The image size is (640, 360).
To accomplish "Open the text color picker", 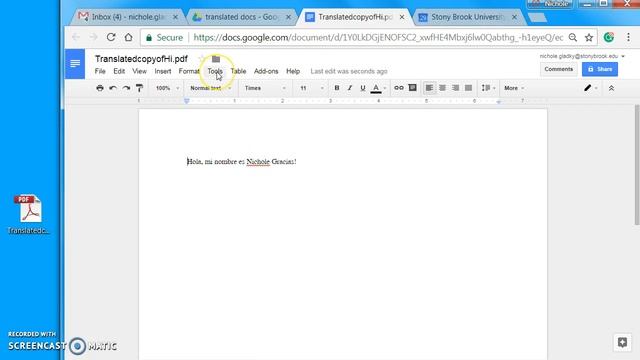I will click(x=378, y=88).
